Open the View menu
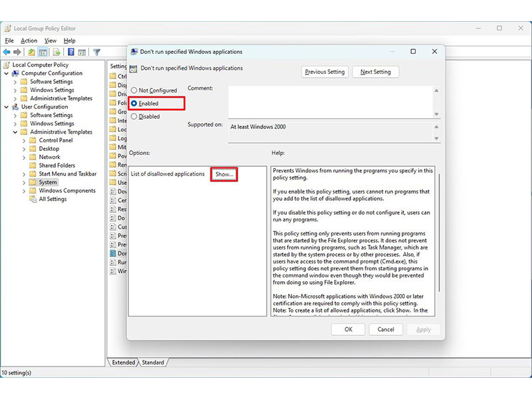Image resolution: width=532 pixels, height=399 pixels. pos(51,41)
